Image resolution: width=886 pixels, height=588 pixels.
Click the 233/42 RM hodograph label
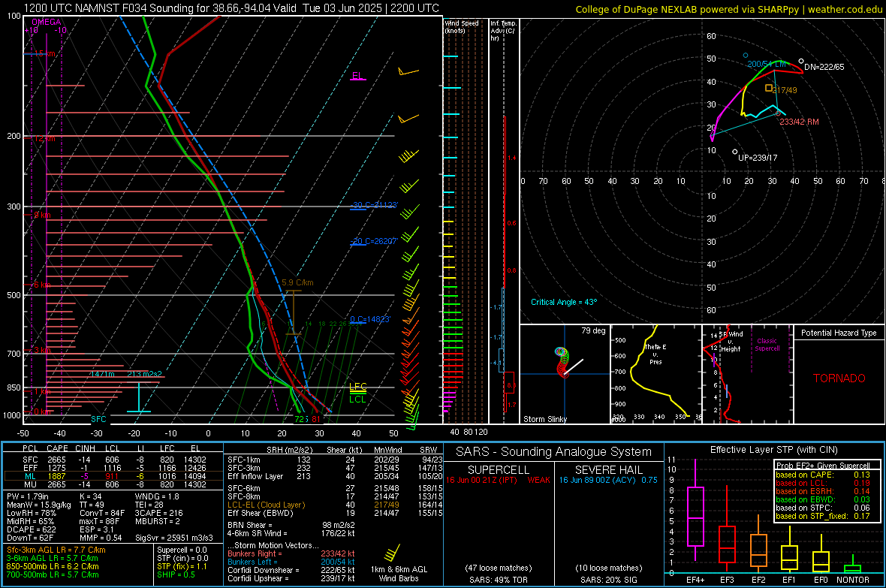tap(799, 122)
